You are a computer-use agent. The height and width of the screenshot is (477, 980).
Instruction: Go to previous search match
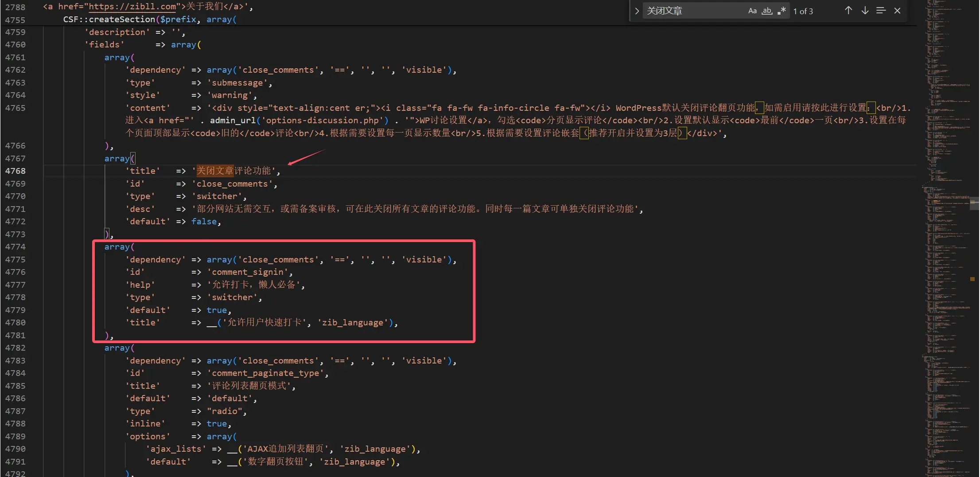848,11
